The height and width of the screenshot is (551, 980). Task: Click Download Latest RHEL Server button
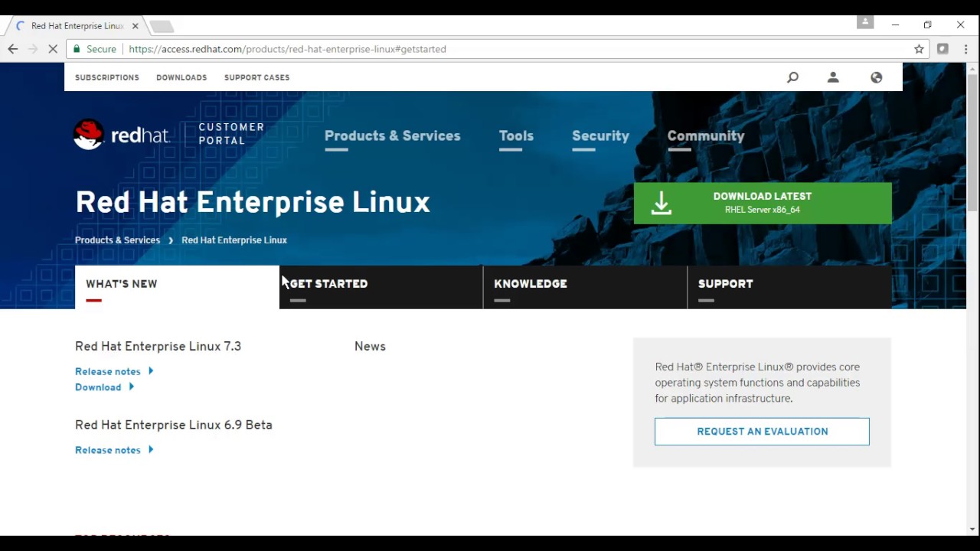pyautogui.click(x=763, y=203)
